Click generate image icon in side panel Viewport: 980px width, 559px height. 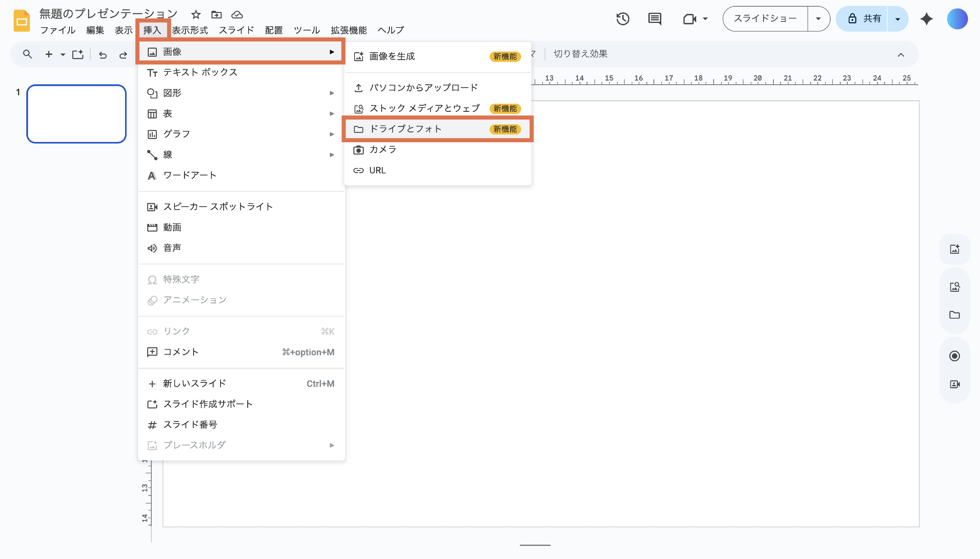click(x=954, y=249)
